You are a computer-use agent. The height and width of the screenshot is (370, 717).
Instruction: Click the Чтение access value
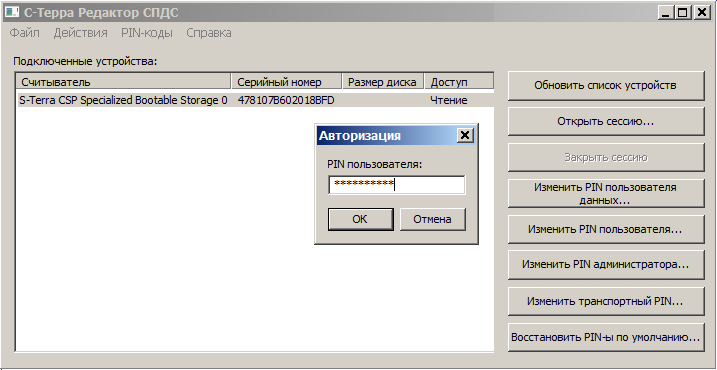pos(449,100)
